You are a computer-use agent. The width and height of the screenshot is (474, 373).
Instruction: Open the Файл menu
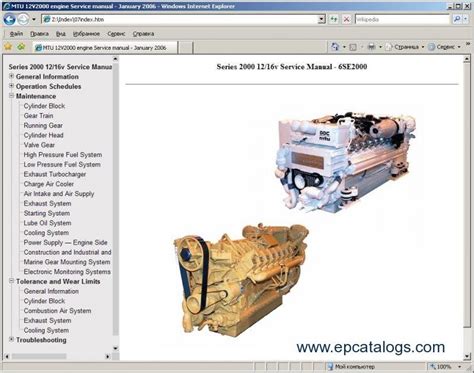pyautogui.click(x=16, y=34)
